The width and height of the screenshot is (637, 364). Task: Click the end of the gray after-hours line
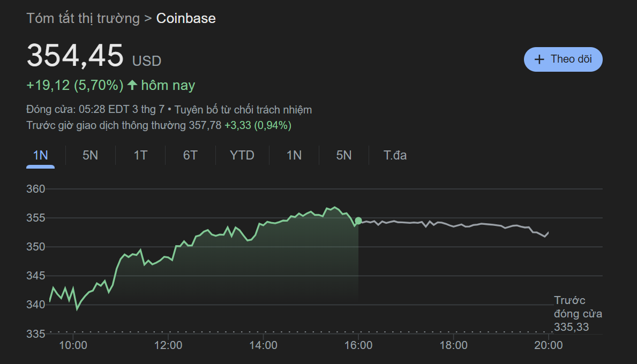pyautogui.click(x=549, y=232)
